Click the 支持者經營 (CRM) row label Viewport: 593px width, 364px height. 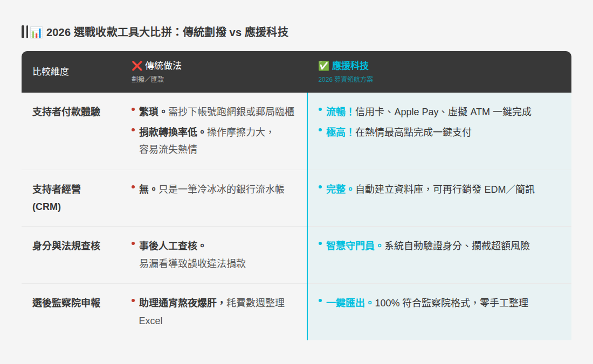point(57,198)
